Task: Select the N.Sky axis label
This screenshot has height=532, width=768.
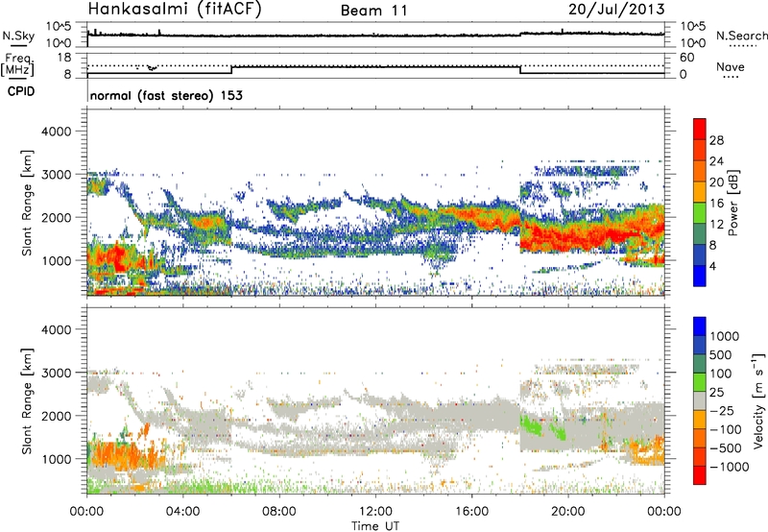Action: (x=18, y=36)
